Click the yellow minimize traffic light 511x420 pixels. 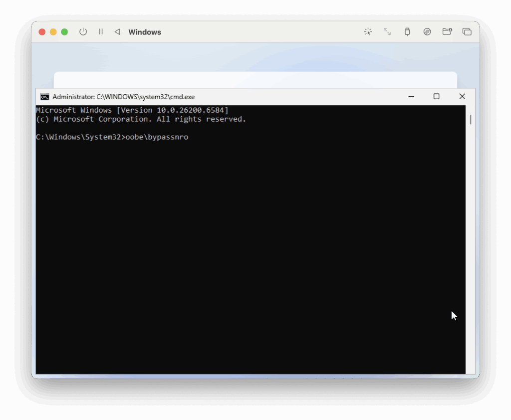tap(53, 31)
